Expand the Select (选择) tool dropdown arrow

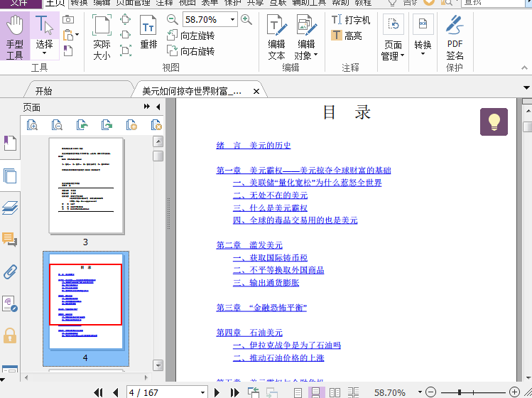click(x=44, y=53)
